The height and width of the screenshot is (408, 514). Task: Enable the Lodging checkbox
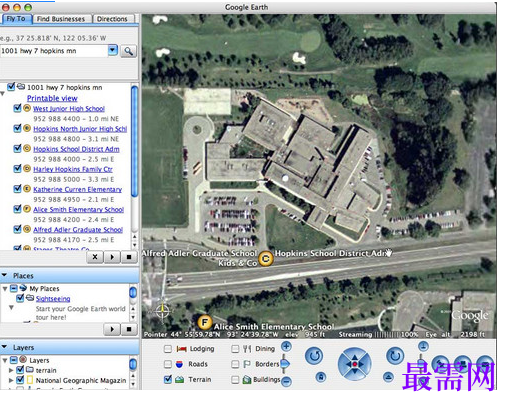168,349
